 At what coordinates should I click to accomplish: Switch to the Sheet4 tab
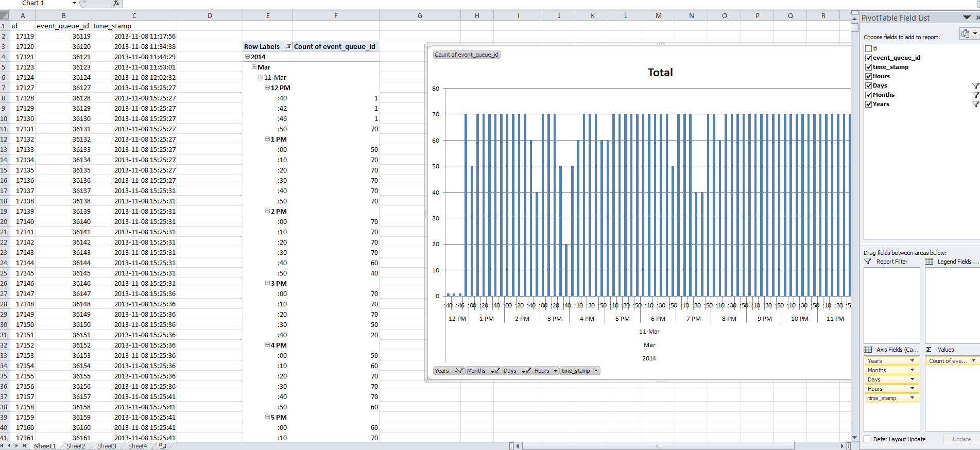point(137,446)
